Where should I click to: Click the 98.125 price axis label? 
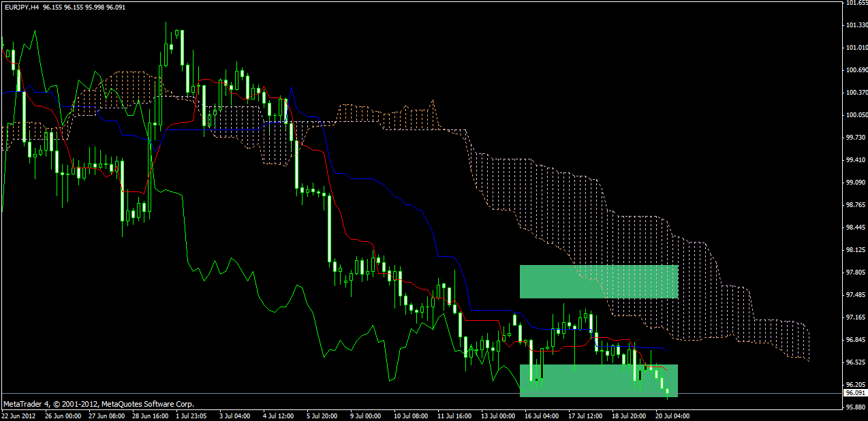click(854, 250)
